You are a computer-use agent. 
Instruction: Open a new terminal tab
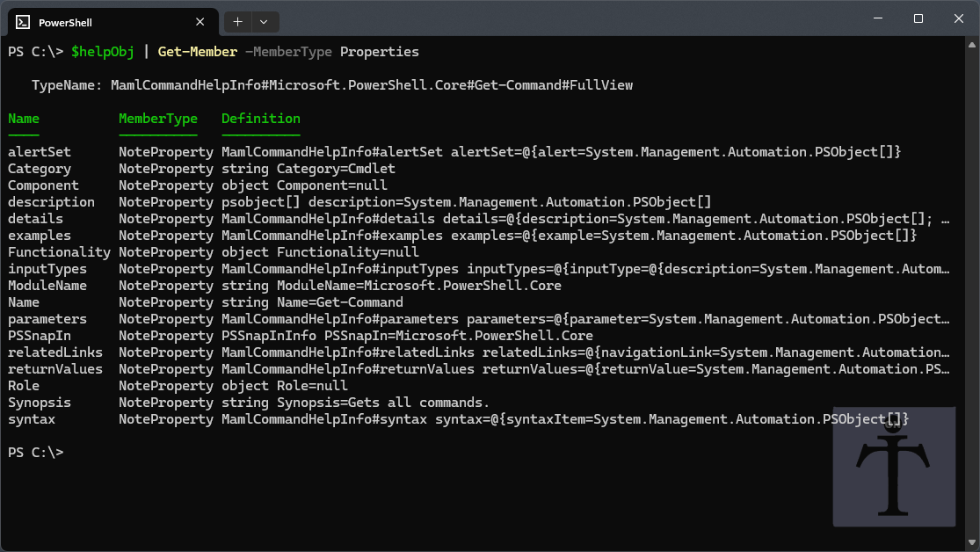pyautogui.click(x=237, y=21)
